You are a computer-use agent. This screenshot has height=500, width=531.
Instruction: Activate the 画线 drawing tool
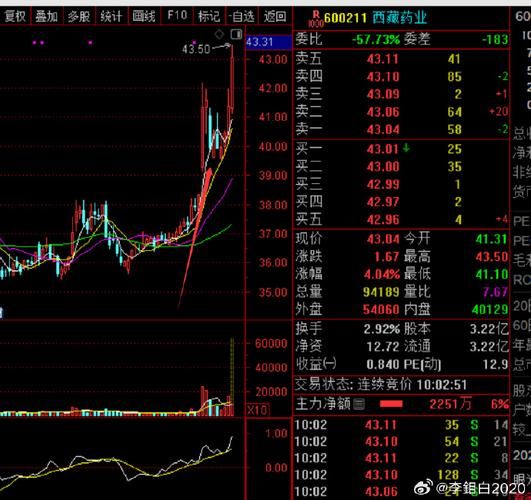coord(144,16)
